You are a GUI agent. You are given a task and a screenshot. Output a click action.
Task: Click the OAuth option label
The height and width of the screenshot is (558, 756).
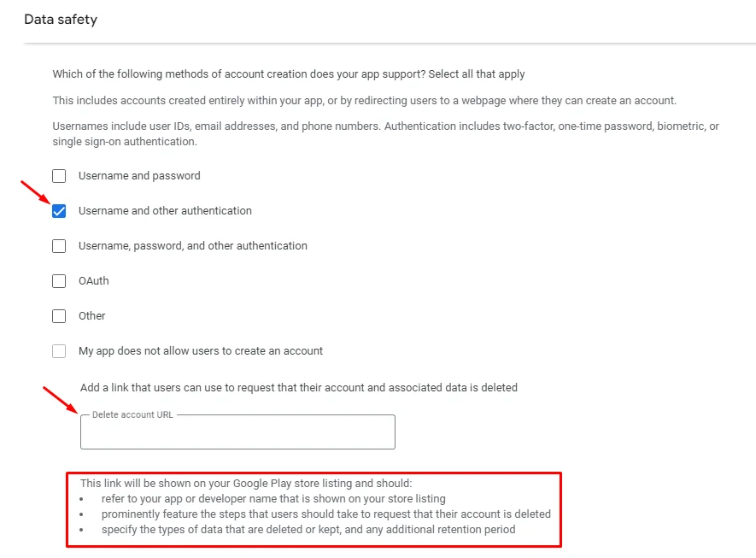pyautogui.click(x=93, y=280)
